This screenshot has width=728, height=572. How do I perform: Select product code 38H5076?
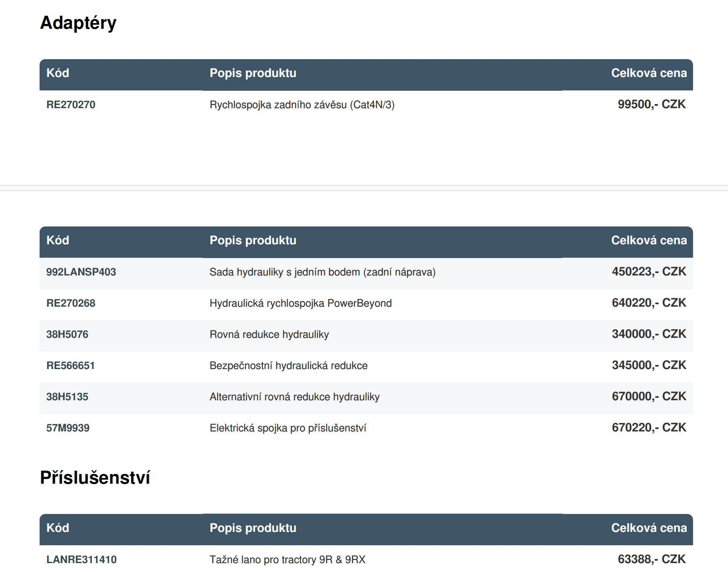pyautogui.click(x=67, y=334)
